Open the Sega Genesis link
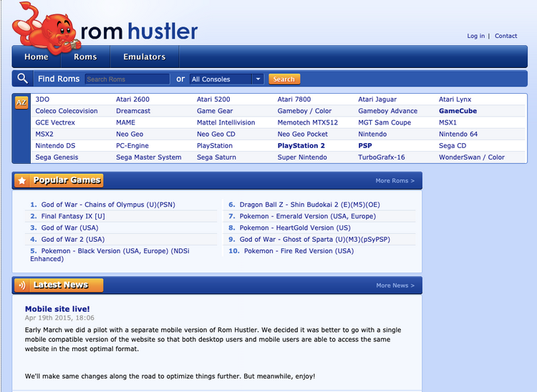The height and width of the screenshot is (392, 537). point(57,157)
